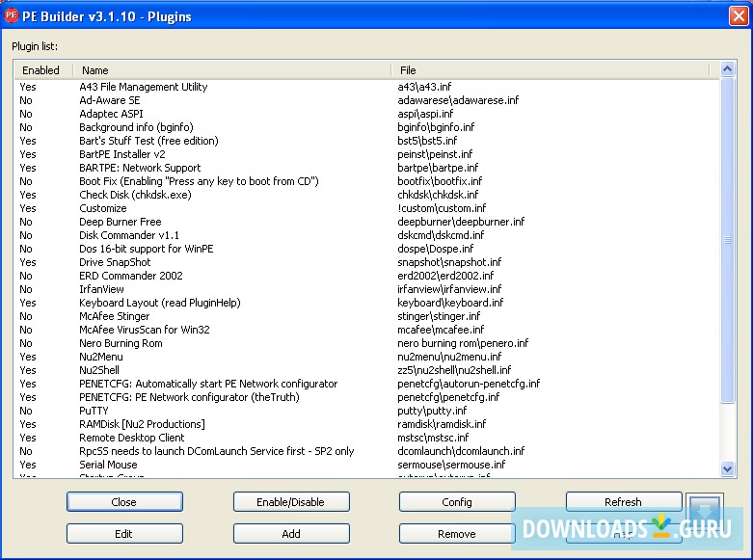Click file path snapshot\snapshot.inf

[449, 262]
